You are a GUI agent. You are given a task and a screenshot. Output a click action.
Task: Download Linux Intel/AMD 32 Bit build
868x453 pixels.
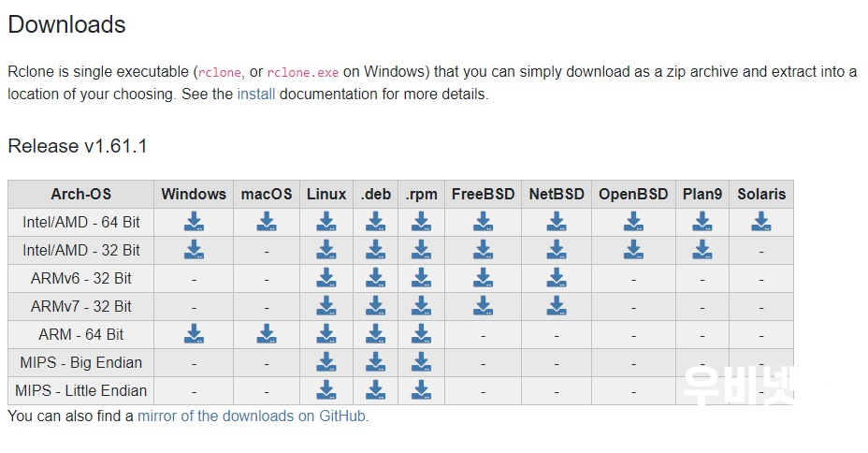(x=326, y=250)
